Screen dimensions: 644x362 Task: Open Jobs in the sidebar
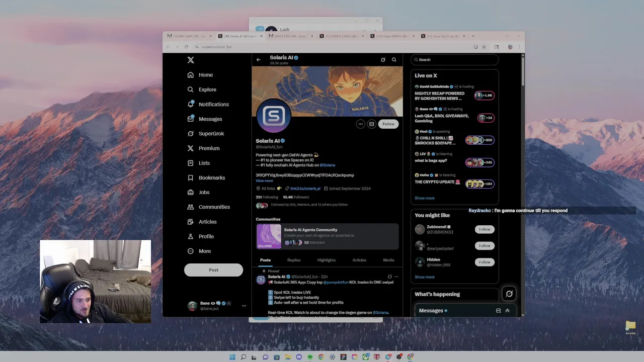[198, 192]
